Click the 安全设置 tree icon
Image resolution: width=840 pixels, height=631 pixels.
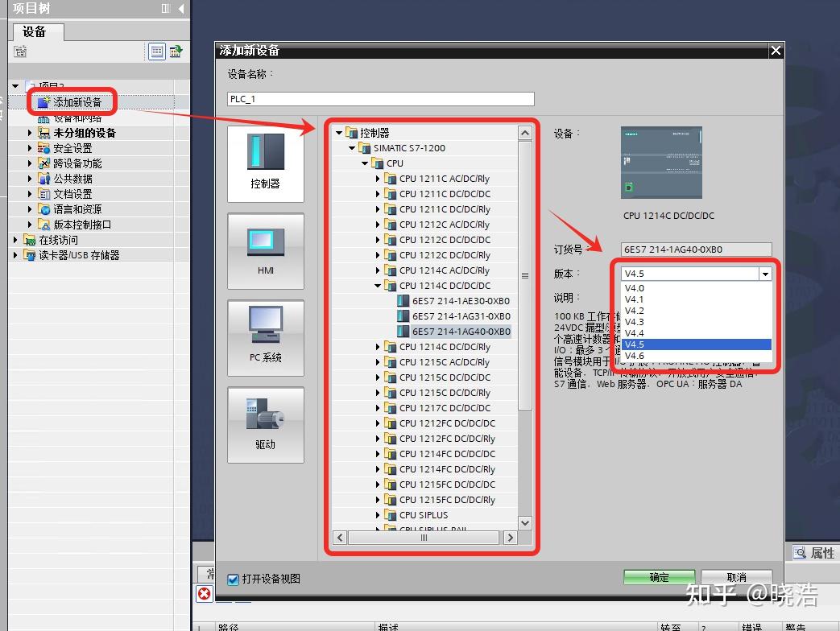pos(44,148)
